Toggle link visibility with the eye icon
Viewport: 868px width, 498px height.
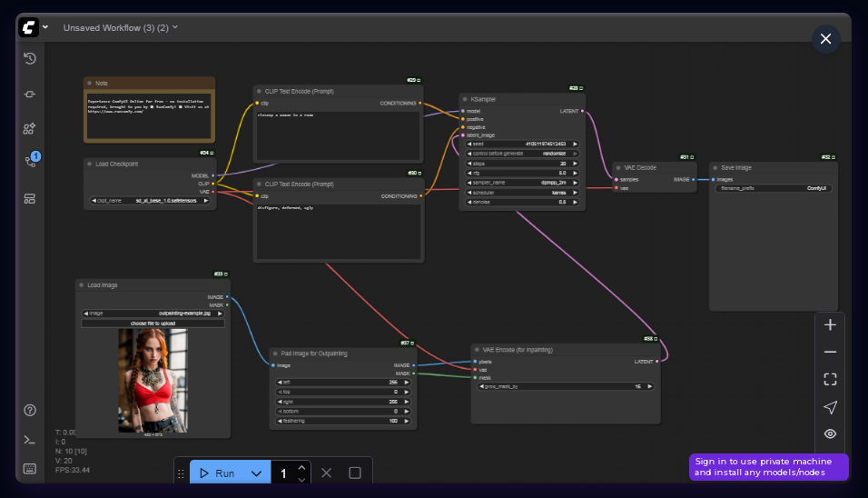[830, 433]
